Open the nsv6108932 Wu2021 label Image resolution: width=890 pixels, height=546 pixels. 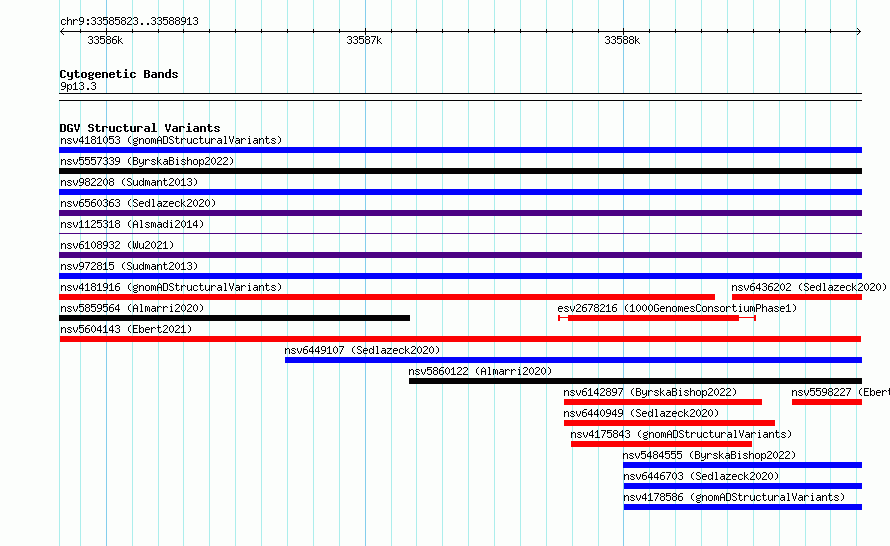[117, 245]
